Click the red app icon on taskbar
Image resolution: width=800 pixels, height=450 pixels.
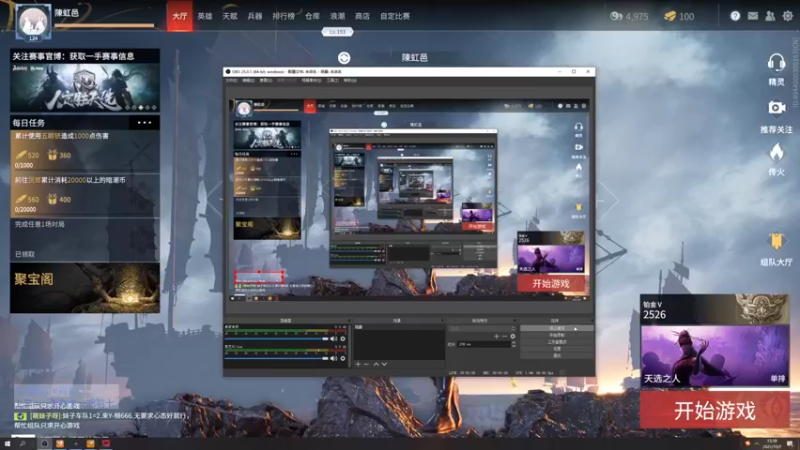click(106, 443)
